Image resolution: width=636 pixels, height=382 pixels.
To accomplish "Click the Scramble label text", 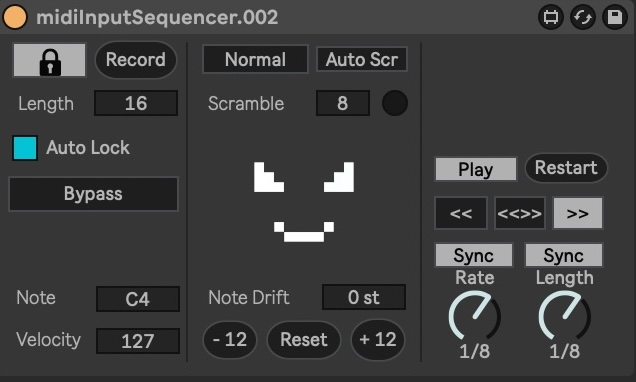I will (246, 104).
